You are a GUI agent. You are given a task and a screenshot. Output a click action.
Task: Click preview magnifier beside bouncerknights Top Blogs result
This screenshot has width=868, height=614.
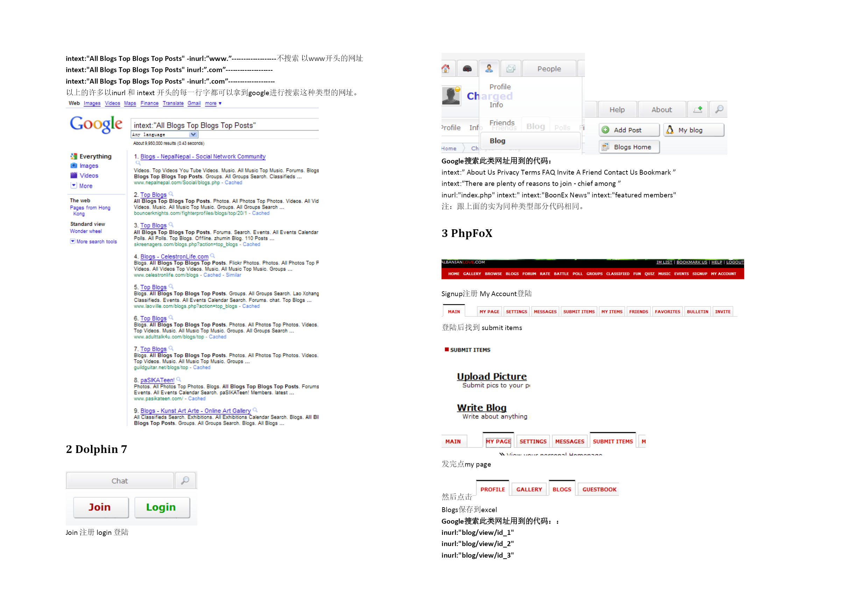(171, 194)
